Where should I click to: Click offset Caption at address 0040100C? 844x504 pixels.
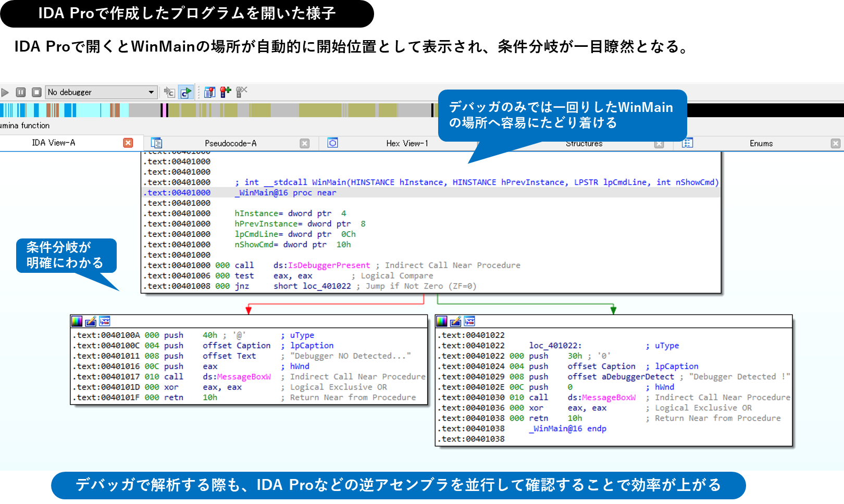pos(237,346)
